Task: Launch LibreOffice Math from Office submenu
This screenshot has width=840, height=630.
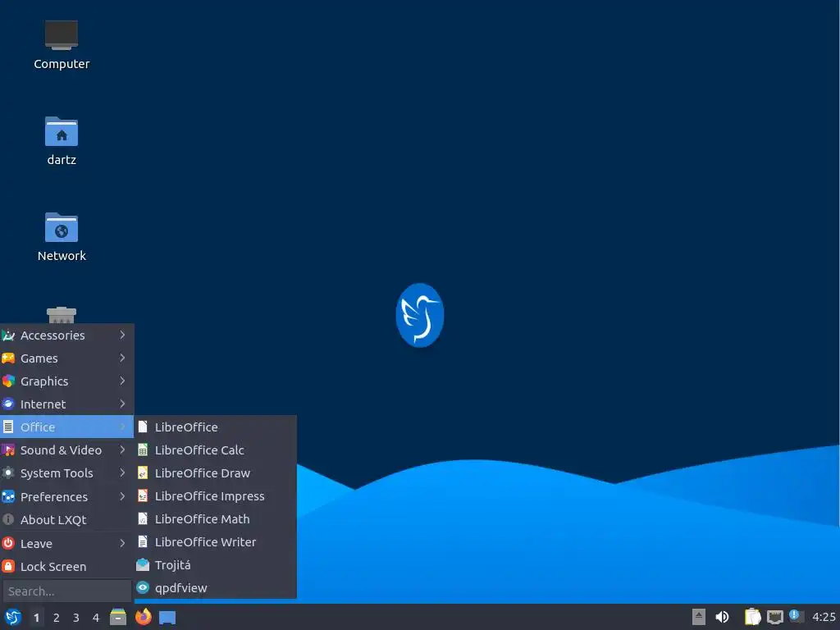Action: tap(216, 519)
